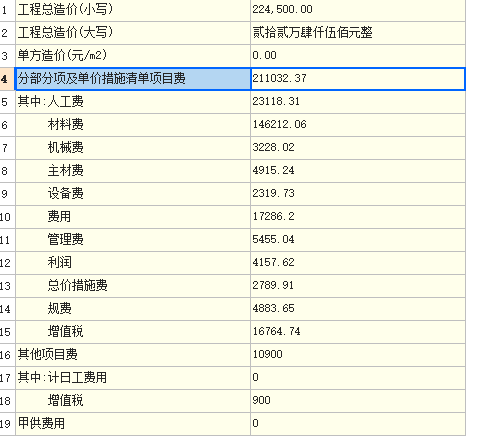
Task: Select the 工程总造价(小写) label cell
Action: pos(133,9)
